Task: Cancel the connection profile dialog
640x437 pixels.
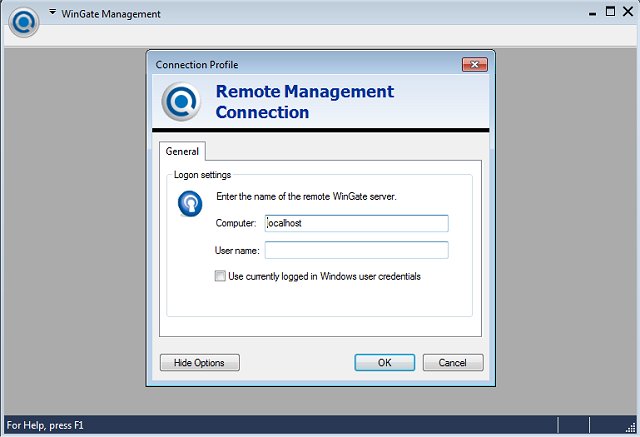Action: [x=453, y=363]
